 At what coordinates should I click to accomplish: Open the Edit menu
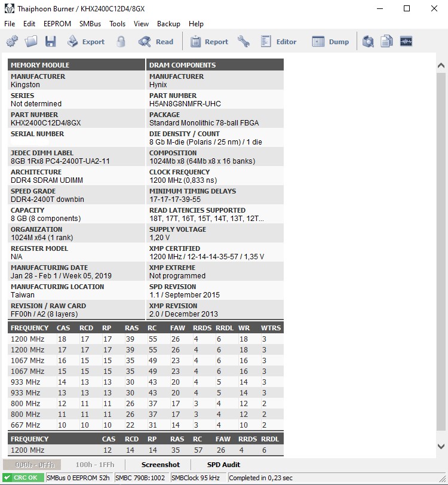(x=29, y=24)
